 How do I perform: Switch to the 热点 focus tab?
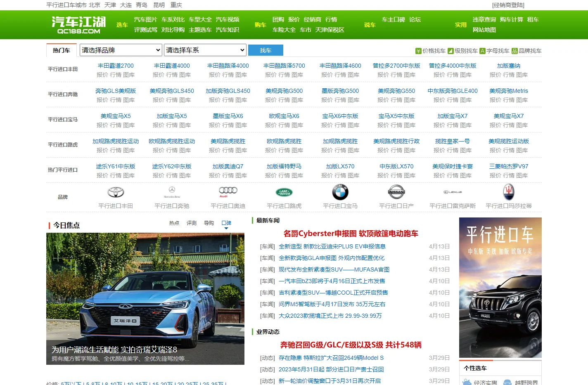click(x=174, y=223)
